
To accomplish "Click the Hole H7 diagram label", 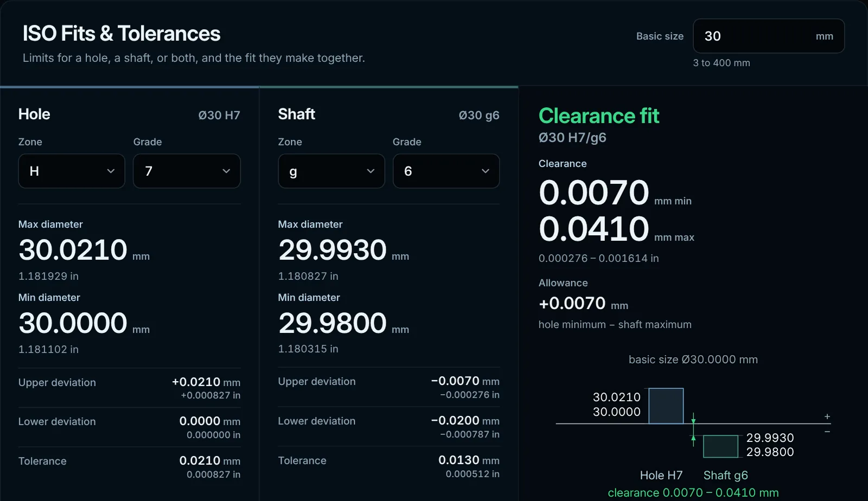I will click(x=661, y=476).
